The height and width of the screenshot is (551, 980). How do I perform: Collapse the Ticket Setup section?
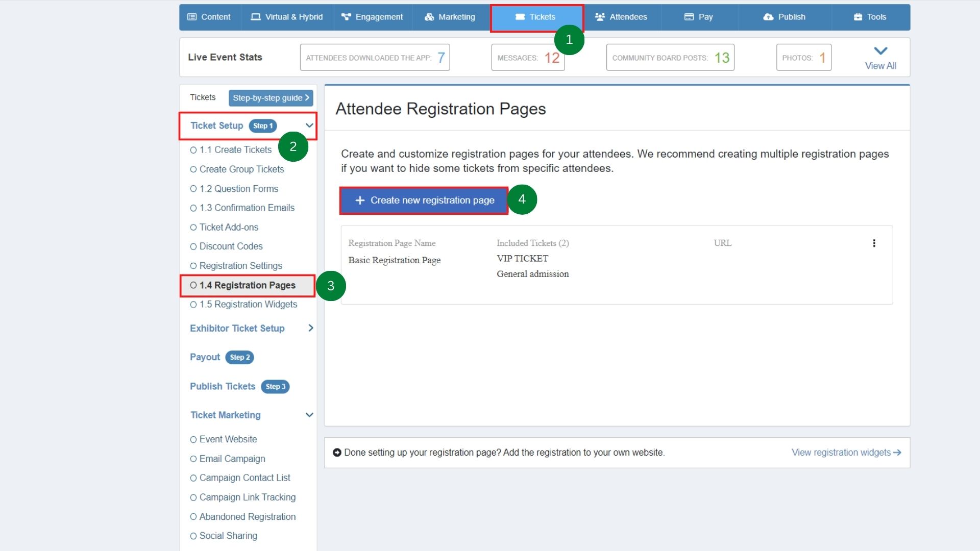pyautogui.click(x=309, y=125)
